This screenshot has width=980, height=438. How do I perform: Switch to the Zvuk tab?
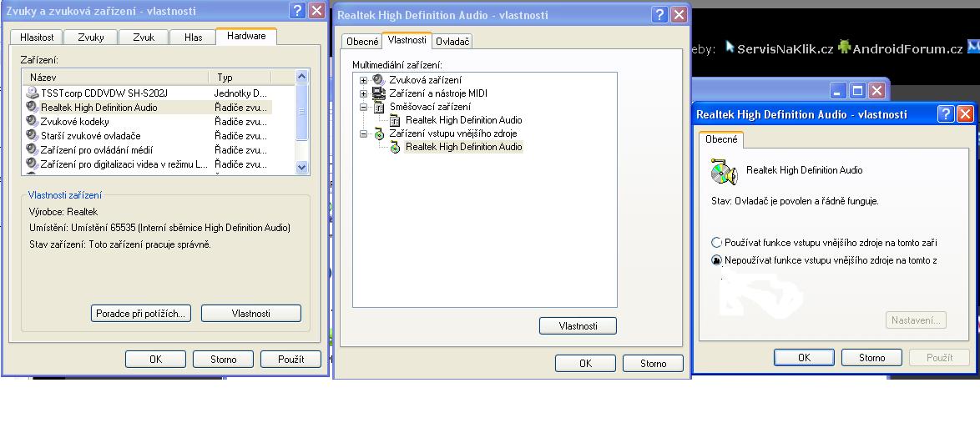144,38
